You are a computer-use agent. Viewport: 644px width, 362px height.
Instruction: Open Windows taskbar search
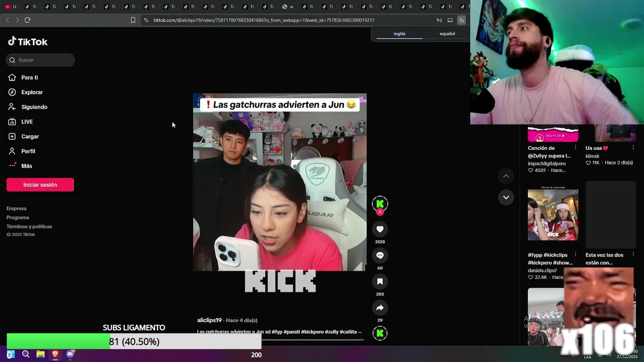point(26,354)
